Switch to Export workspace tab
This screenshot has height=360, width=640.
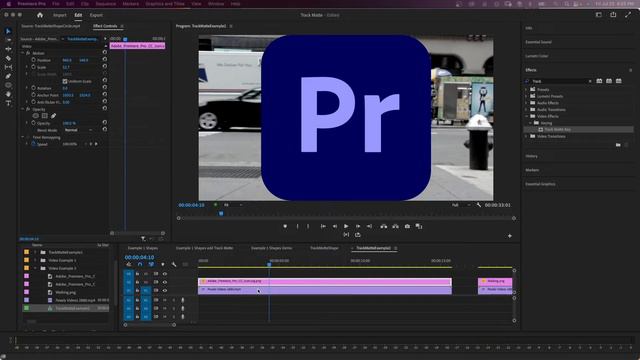[x=96, y=15]
